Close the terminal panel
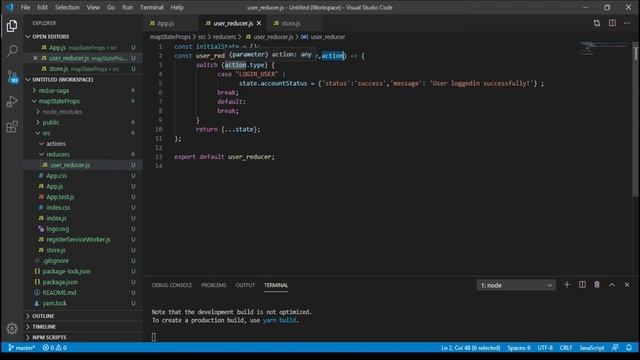640x360 pixels. [627, 285]
